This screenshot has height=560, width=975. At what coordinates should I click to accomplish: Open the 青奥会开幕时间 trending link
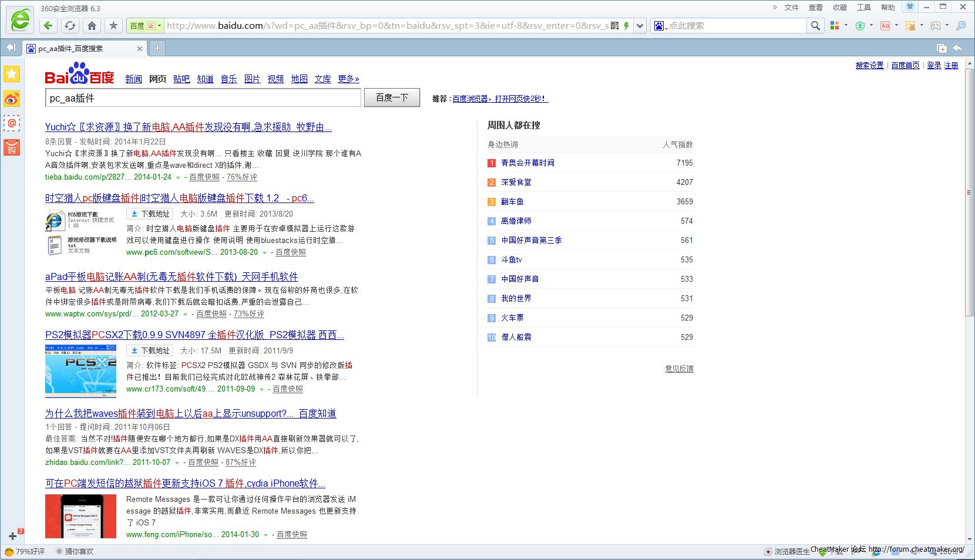click(x=527, y=163)
